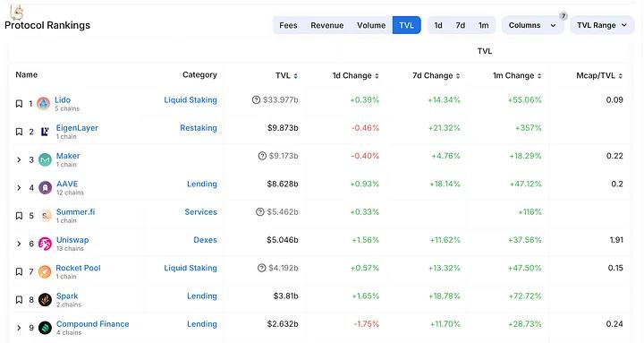
Task: Click the Columns count badge
Action: click(x=563, y=16)
